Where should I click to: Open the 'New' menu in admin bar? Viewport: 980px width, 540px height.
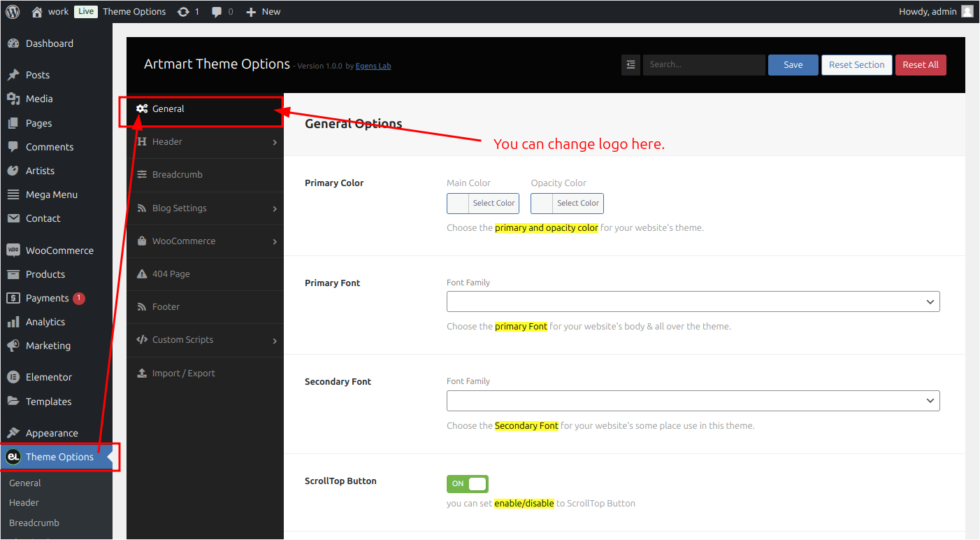[x=263, y=11]
